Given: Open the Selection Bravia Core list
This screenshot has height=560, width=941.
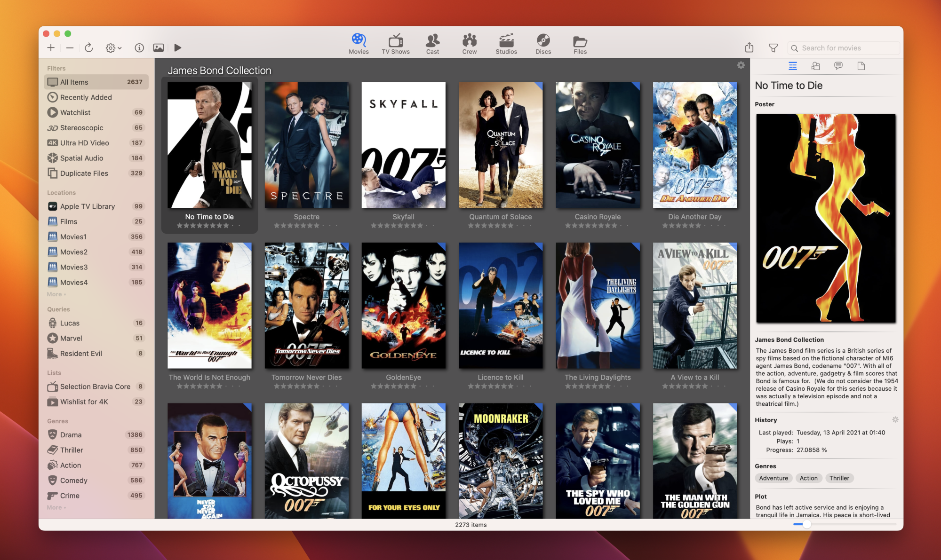Looking at the screenshot, I should (96, 386).
